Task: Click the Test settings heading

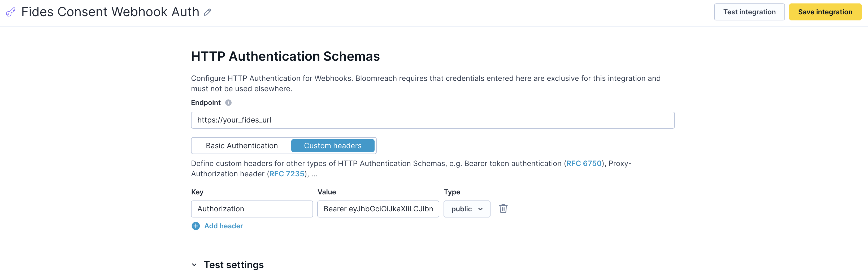Action: [233, 265]
